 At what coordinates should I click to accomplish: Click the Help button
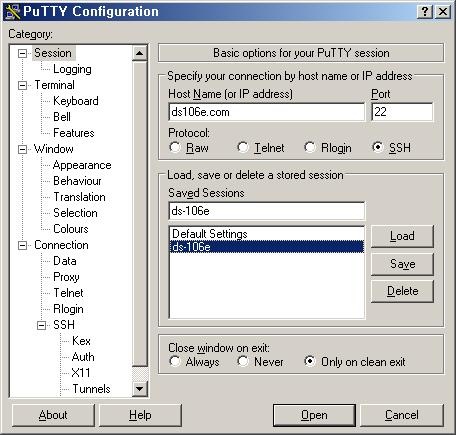[x=140, y=415]
